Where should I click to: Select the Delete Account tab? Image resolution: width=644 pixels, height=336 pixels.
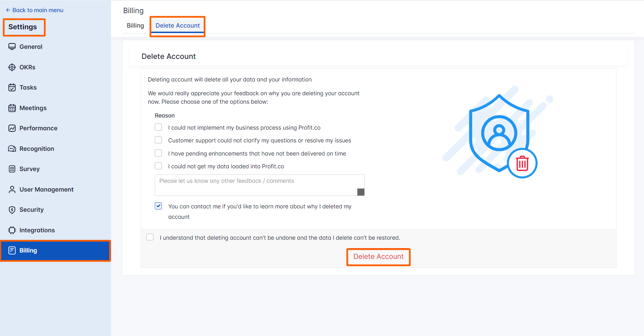(x=178, y=25)
